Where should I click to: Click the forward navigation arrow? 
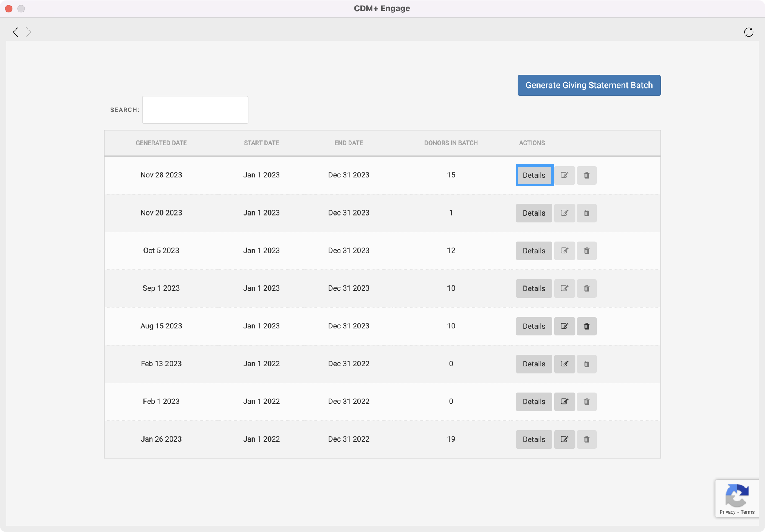[28, 32]
